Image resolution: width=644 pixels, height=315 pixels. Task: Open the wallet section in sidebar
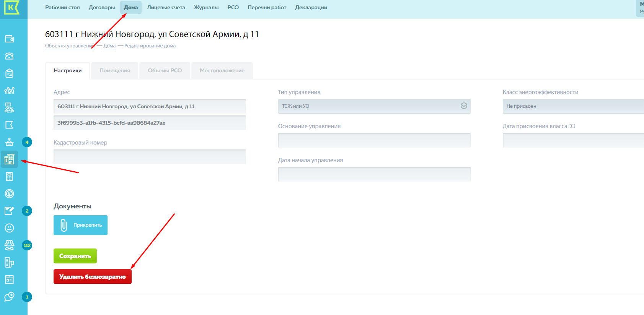pyautogui.click(x=9, y=39)
